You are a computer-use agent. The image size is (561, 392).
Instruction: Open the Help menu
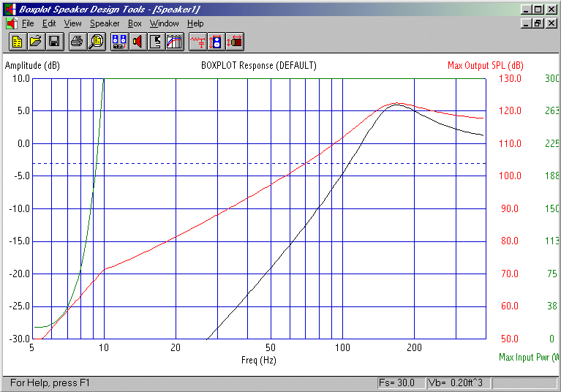195,23
